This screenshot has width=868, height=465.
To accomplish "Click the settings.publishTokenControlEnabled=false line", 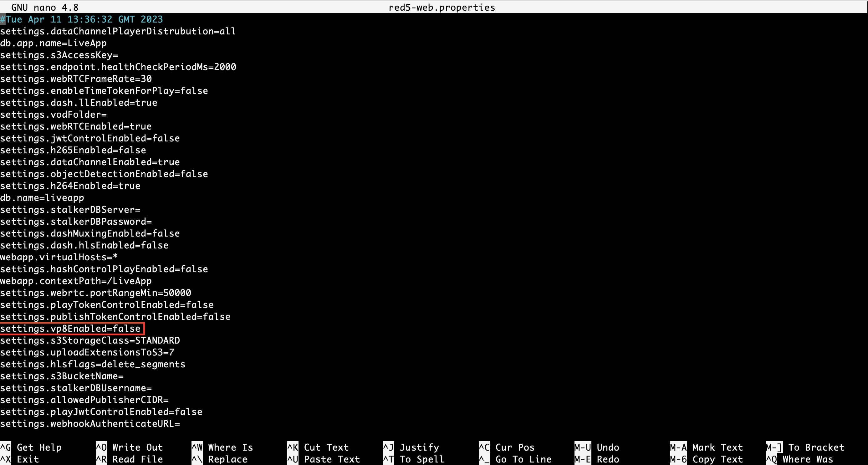I will [115, 317].
